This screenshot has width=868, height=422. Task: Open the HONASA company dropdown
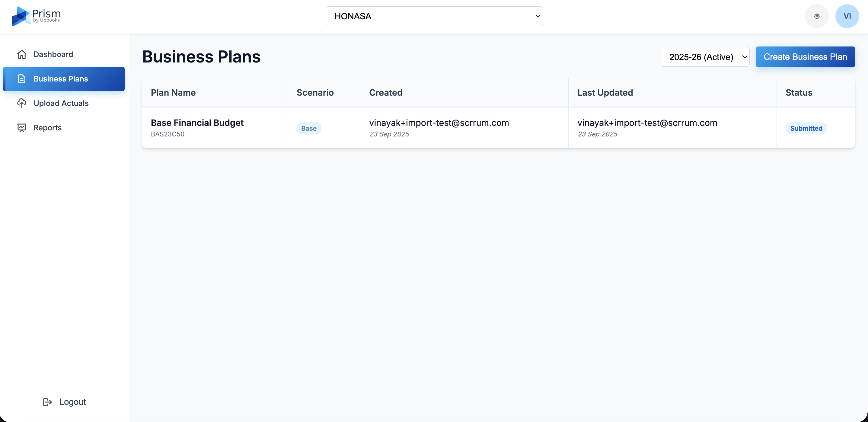coord(434,16)
